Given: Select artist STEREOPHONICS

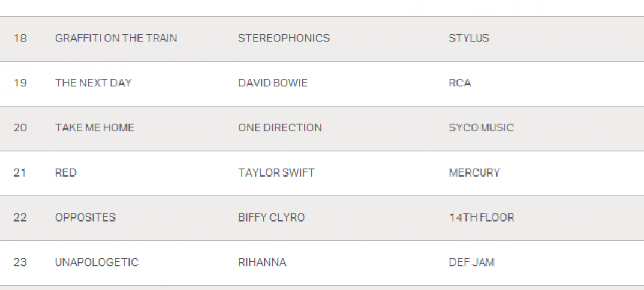Looking at the screenshot, I should pyautogui.click(x=284, y=38).
